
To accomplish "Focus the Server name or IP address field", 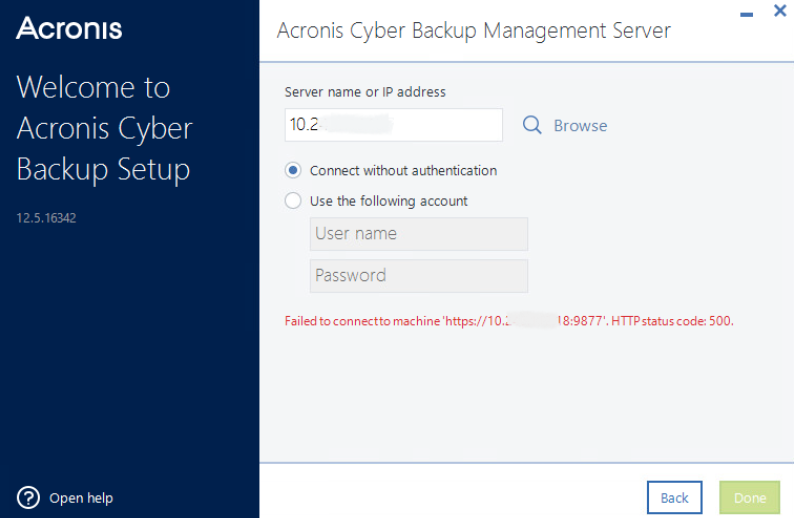I will [393, 125].
